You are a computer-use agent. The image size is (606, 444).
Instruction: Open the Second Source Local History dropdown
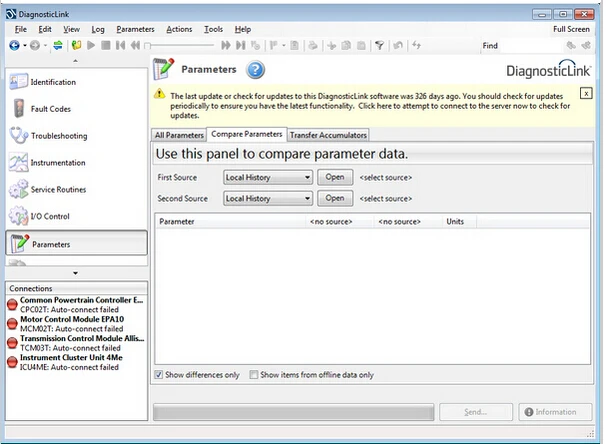click(x=268, y=199)
